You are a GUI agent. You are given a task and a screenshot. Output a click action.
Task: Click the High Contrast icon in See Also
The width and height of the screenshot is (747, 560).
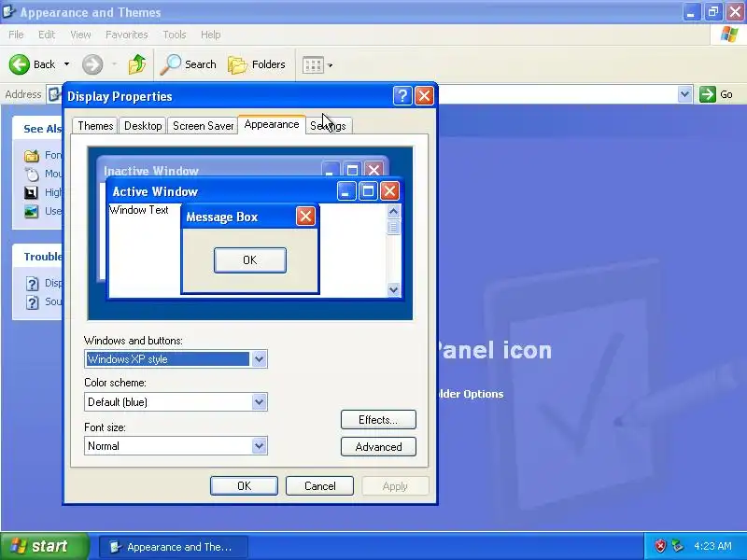[31, 192]
